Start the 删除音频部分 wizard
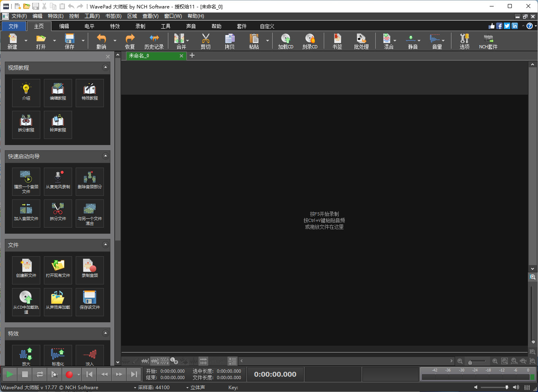The image size is (538, 392). tap(90, 182)
